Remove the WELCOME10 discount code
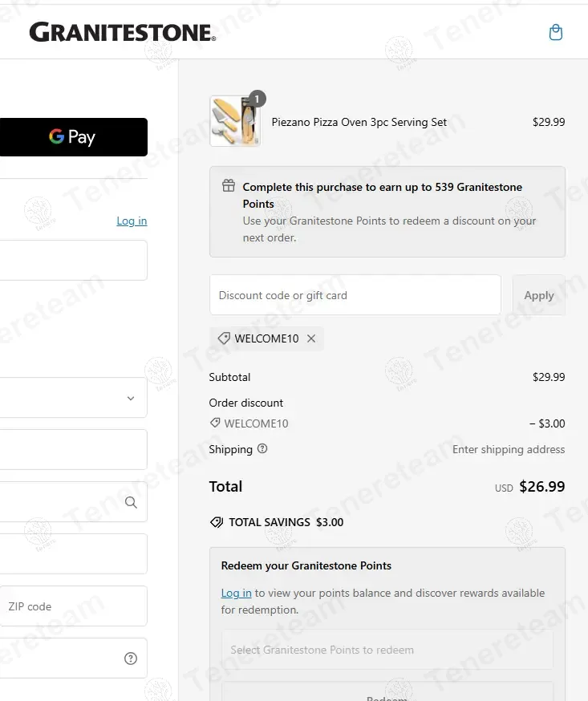 click(x=311, y=338)
